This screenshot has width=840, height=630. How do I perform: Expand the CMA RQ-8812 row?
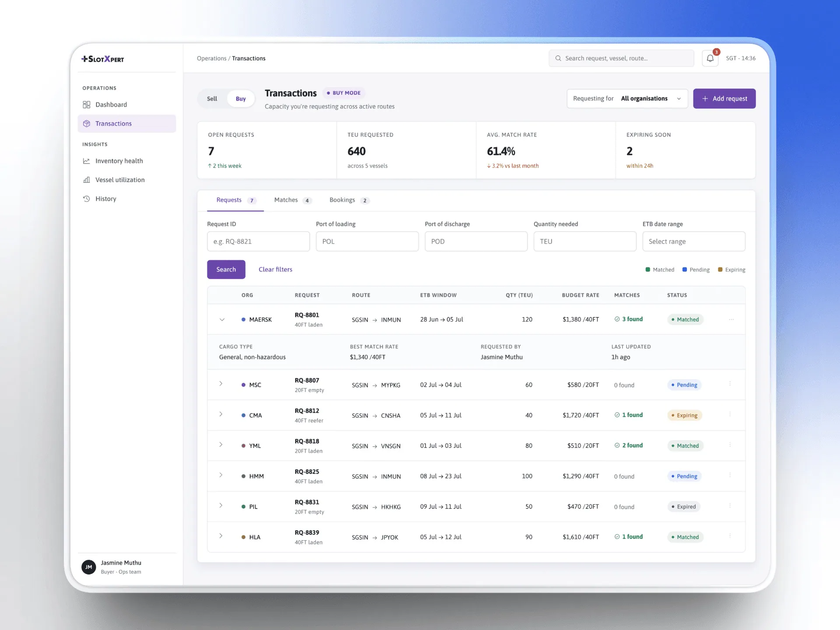(221, 414)
